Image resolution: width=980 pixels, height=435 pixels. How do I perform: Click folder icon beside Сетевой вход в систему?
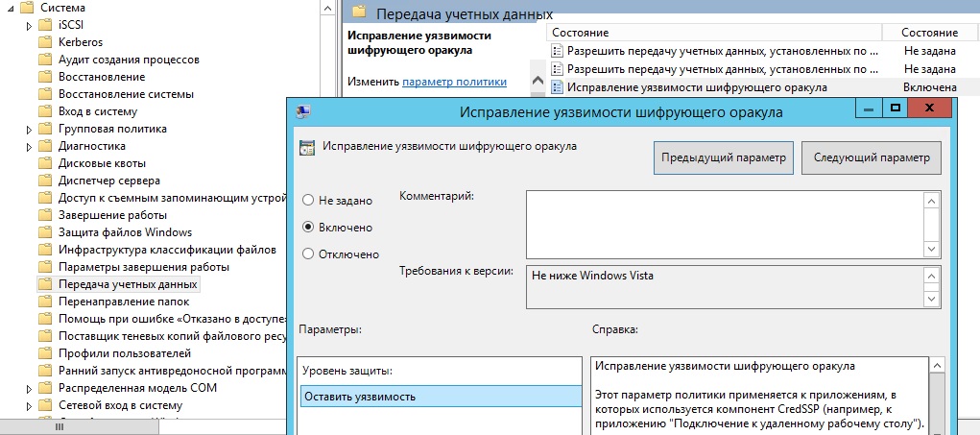coord(44,405)
